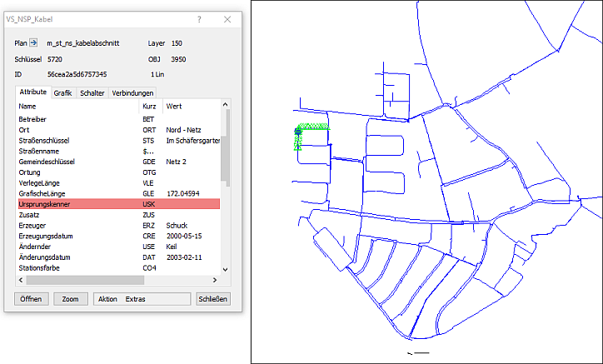Click the Plan arrow icon
This screenshot has height=364, width=603.
pos(34,42)
